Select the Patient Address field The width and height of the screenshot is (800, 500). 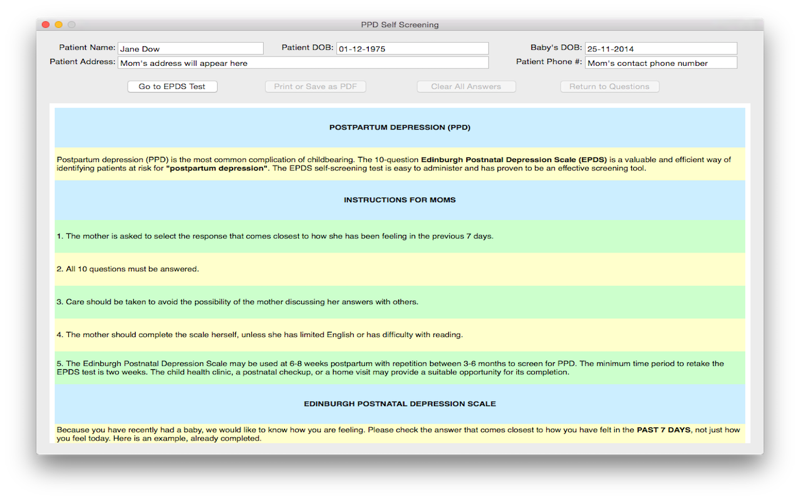coord(303,63)
